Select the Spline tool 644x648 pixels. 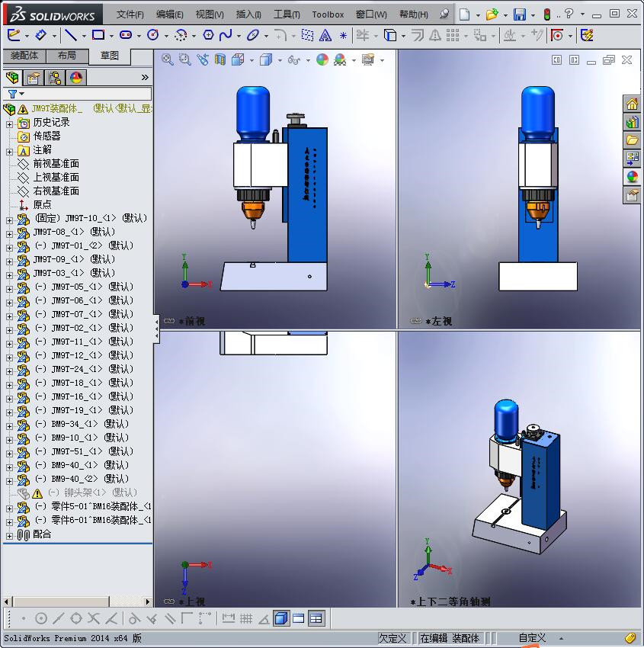point(226,36)
